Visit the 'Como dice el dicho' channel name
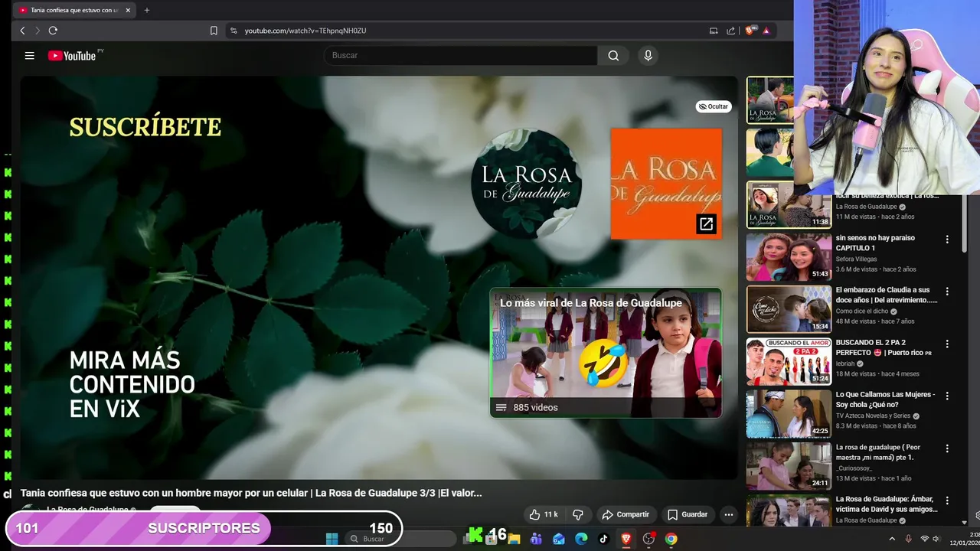Viewport: 980px width, 551px height. [861, 311]
